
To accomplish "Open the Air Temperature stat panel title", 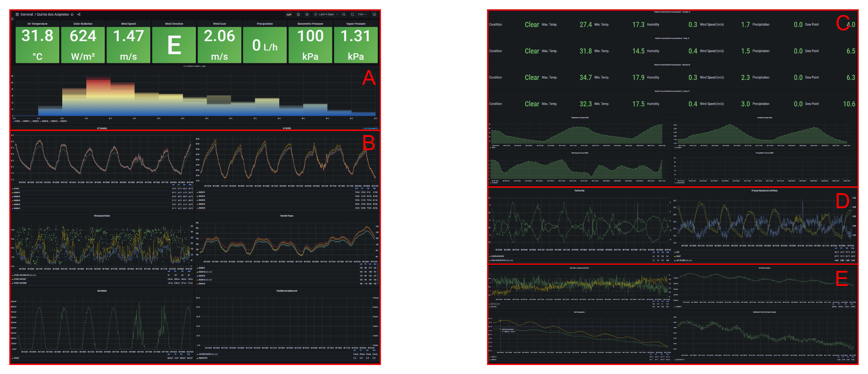I will click(37, 24).
